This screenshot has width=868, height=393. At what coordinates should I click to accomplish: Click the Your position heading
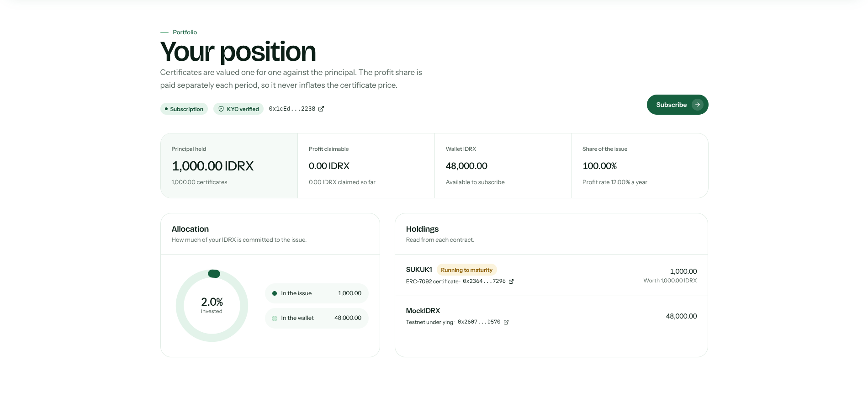238,52
